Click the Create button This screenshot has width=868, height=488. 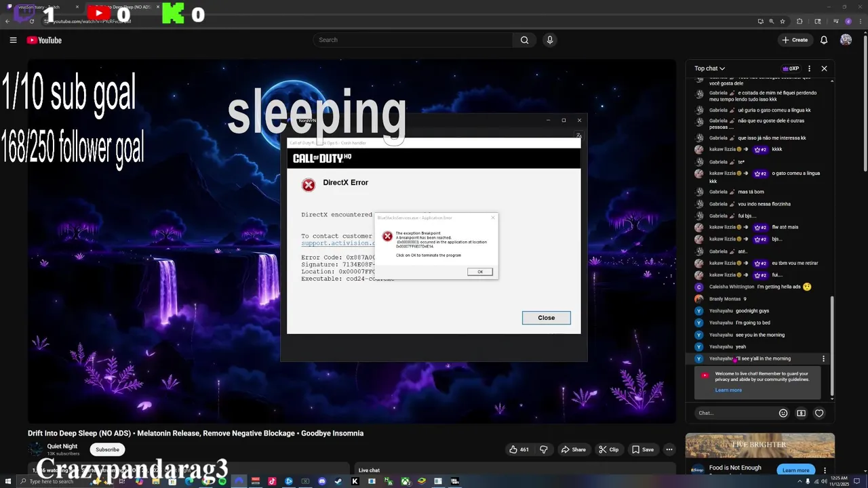[x=795, y=40]
